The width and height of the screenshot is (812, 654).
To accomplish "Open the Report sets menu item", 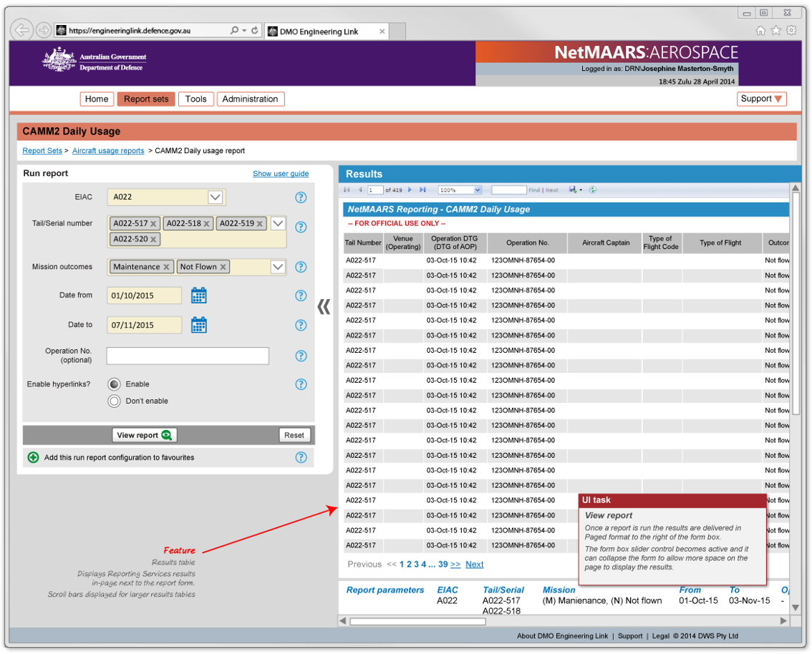I will point(146,99).
